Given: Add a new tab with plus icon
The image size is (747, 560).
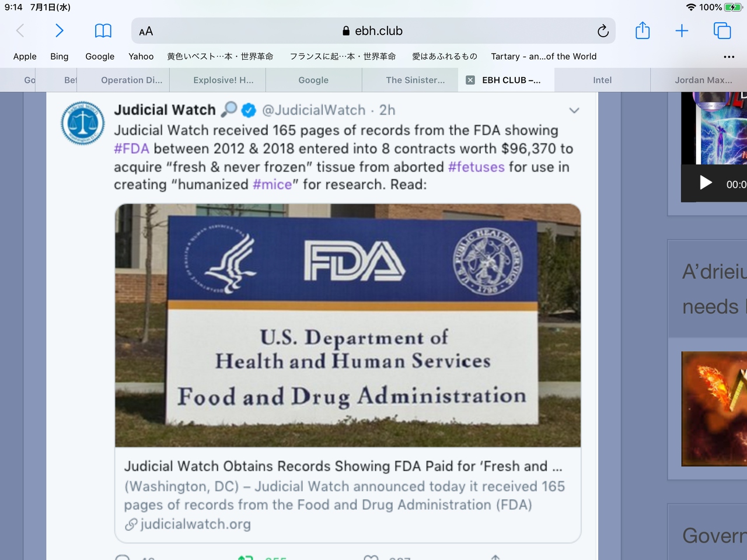Looking at the screenshot, I should [682, 31].
